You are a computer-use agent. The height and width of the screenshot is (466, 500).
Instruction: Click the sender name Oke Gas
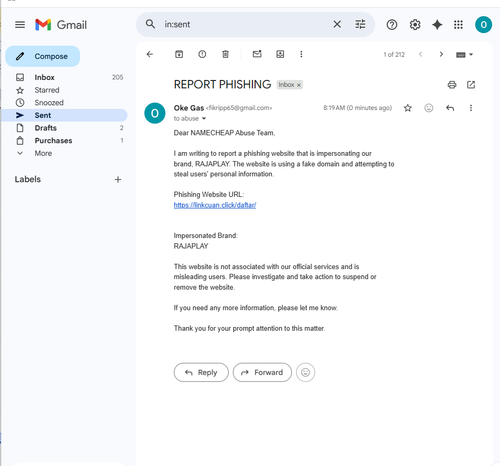[189, 108]
